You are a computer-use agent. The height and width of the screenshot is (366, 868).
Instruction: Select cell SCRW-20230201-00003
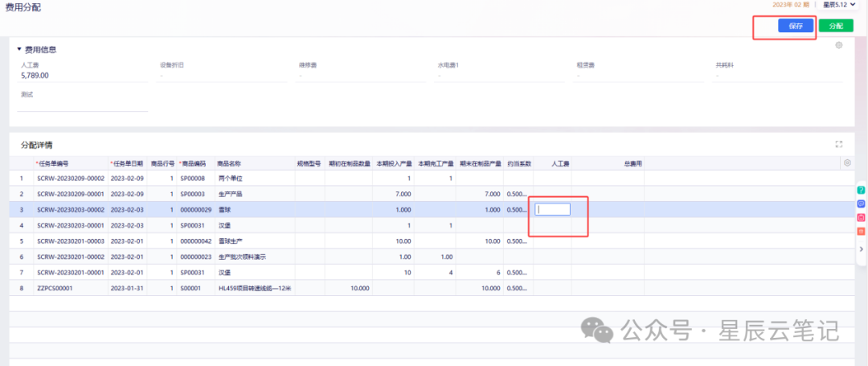click(71, 241)
